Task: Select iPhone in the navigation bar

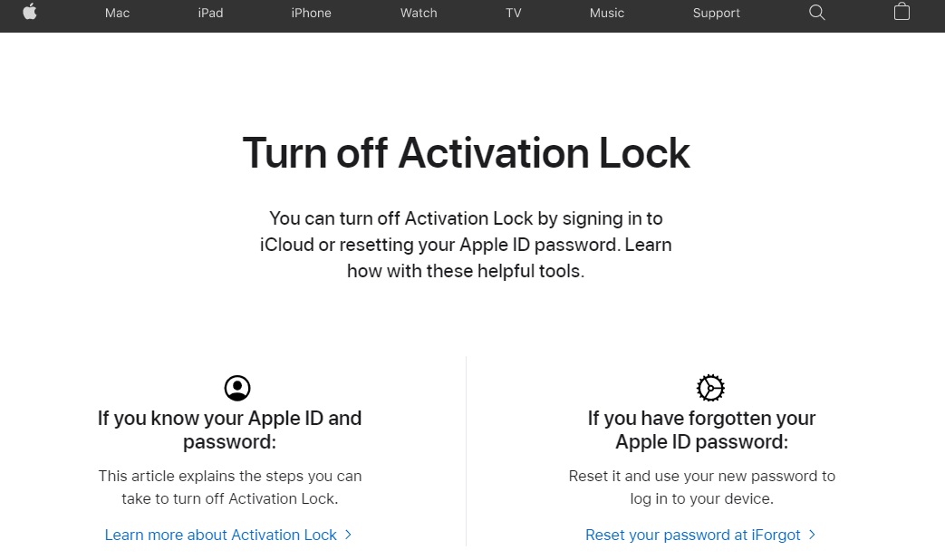Action: pyautogui.click(x=311, y=13)
